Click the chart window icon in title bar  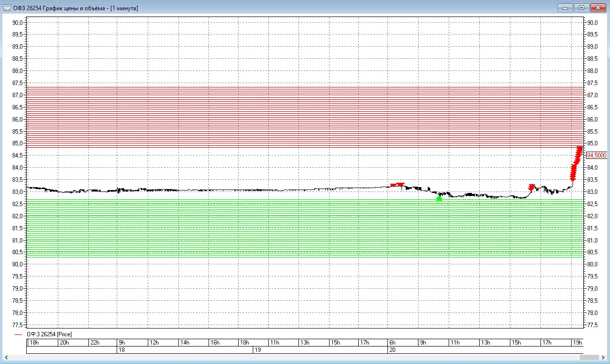(x=7, y=8)
